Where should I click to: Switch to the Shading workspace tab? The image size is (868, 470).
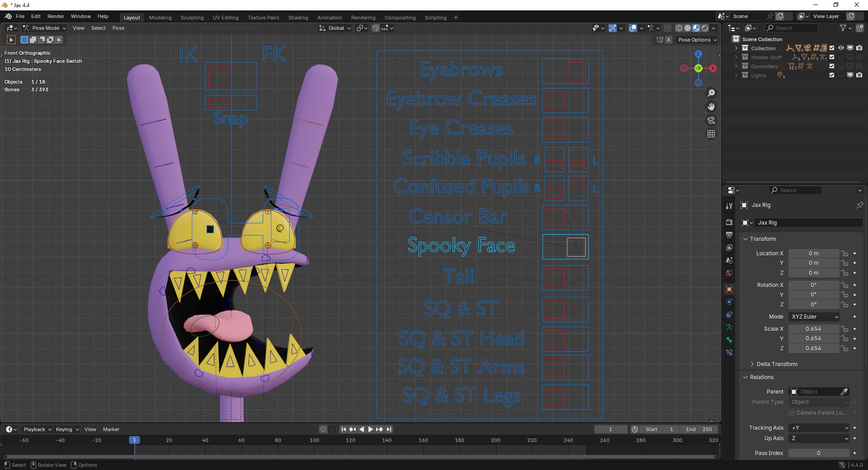(x=298, y=18)
